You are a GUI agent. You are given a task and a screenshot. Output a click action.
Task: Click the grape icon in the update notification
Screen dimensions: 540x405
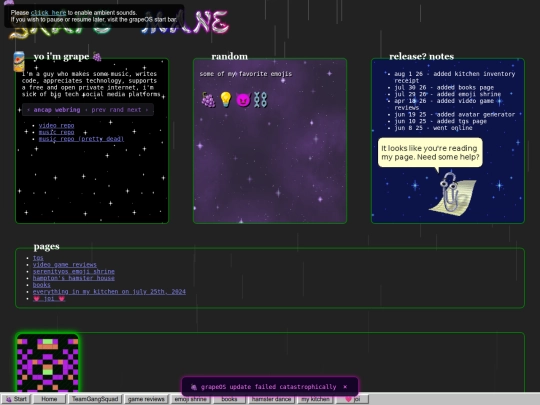tap(194, 387)
